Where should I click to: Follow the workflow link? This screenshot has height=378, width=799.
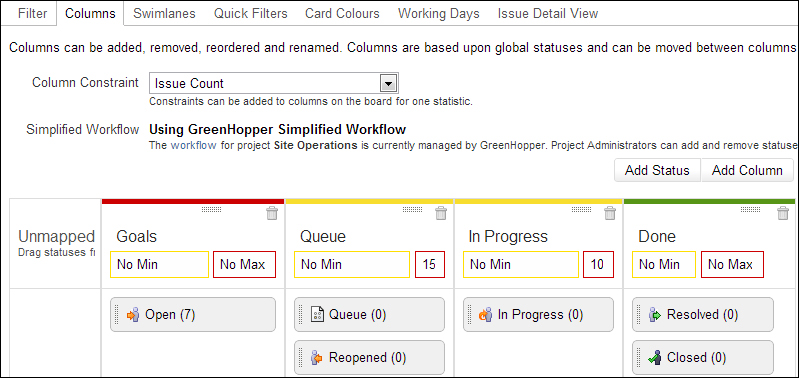[x=194, y=145]
